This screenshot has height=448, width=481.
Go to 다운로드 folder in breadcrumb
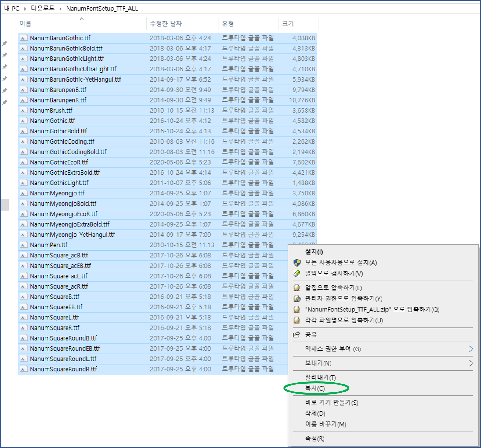(43, 8)
